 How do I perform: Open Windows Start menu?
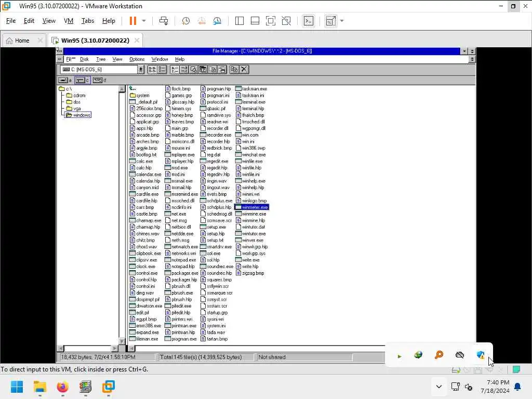[17, 387]
